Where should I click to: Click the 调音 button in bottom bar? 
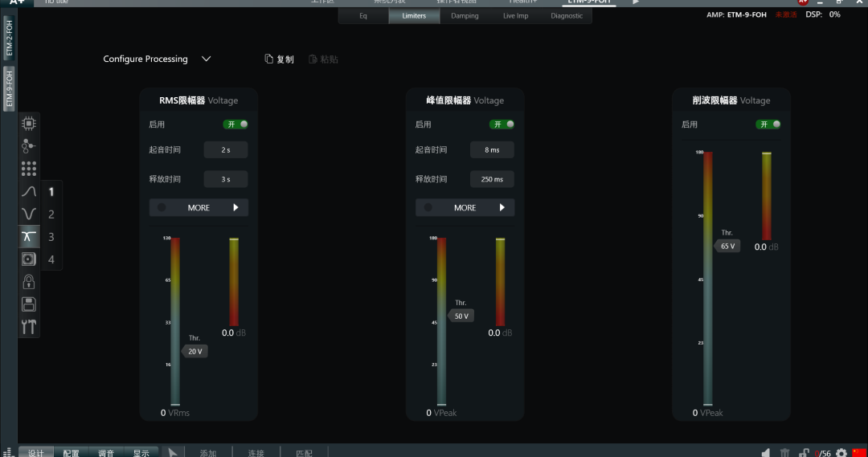(x=106, y=453)
